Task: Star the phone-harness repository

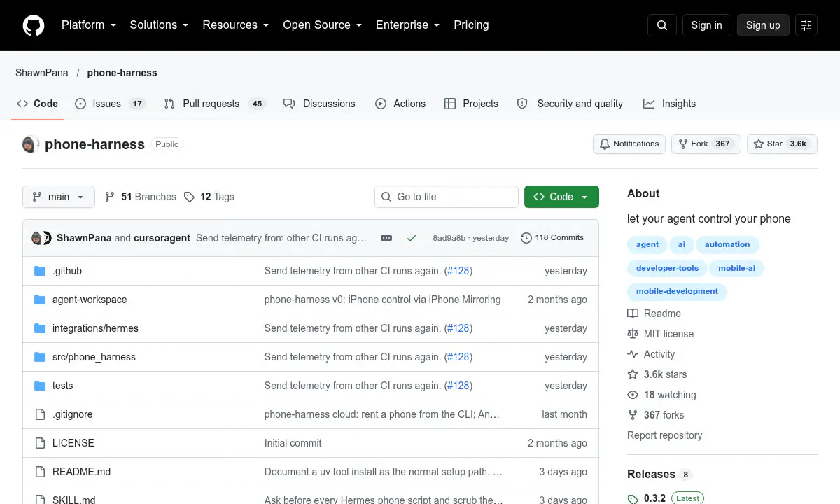Action: 782,144
